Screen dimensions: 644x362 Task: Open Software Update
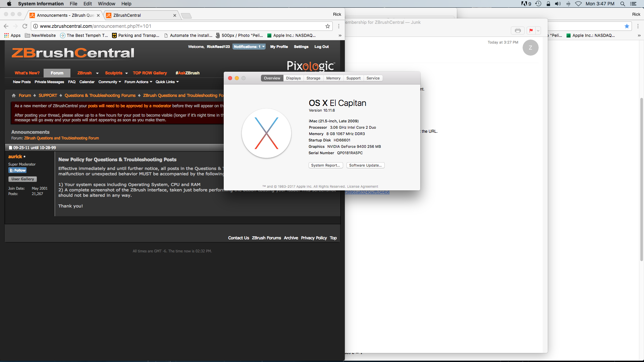pyautogui.click(x=365, y=165)
